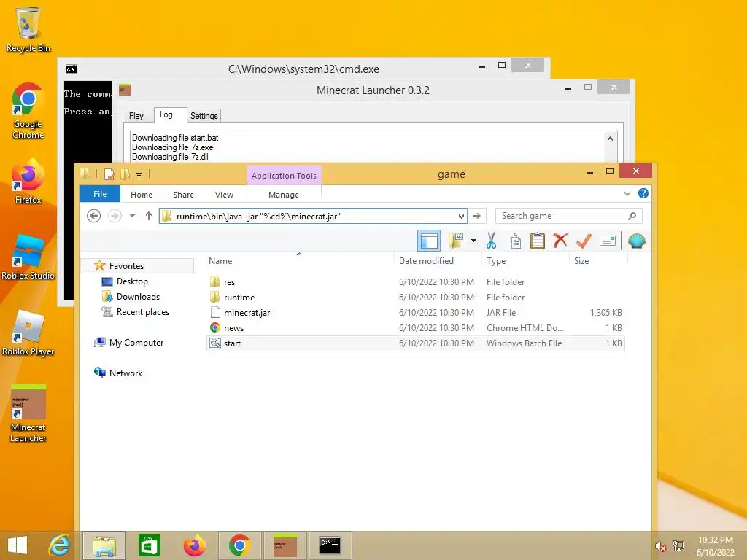Toggle the navigation pane button
Image resolution: width=747 pixels, height=560 pixels.
tap(429, 241)
